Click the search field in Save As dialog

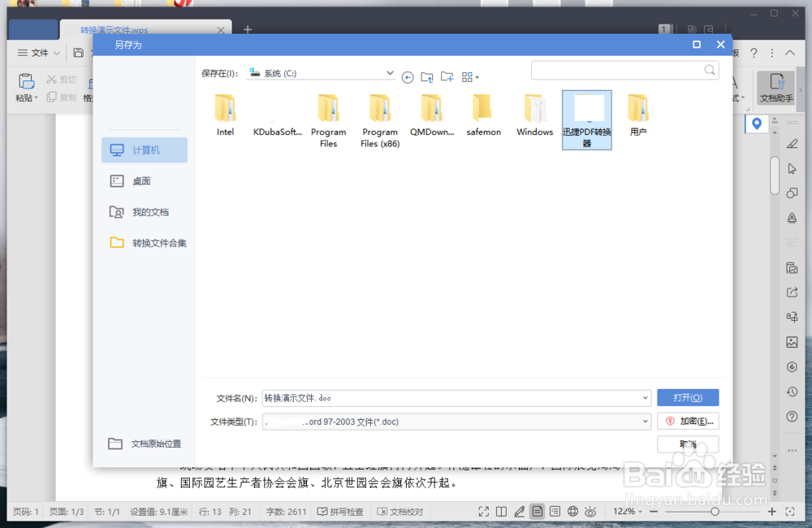(x=621, y=70)
